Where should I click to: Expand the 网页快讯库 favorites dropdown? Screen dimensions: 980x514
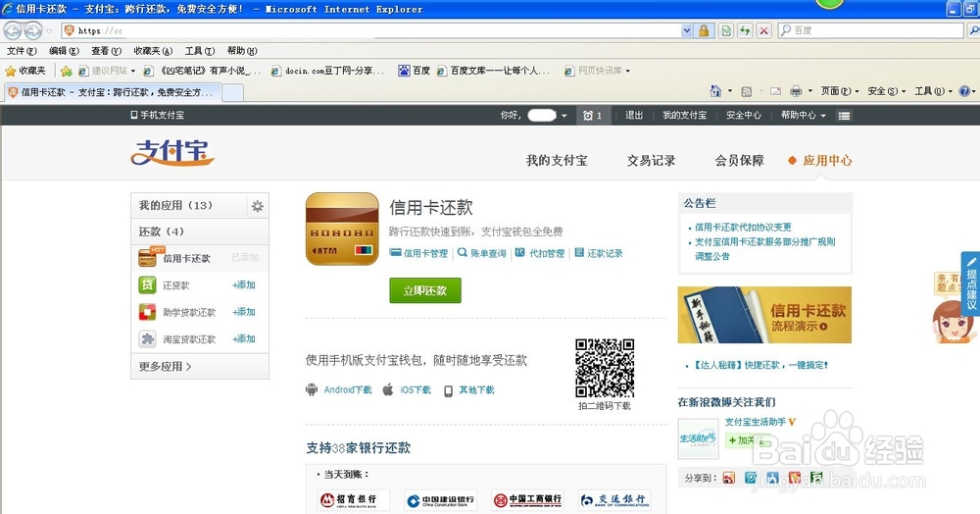pyautogui.click(x=627, y=71)
